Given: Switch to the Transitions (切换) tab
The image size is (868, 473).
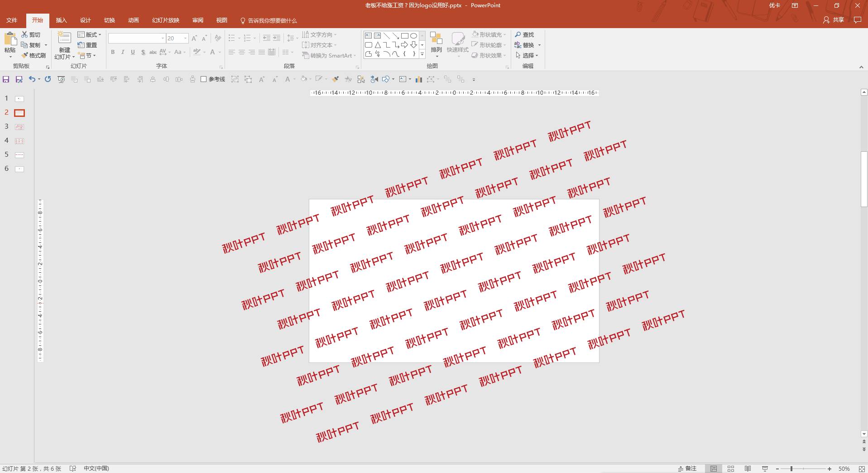Looking at the screenshot, I should [109, 20].
